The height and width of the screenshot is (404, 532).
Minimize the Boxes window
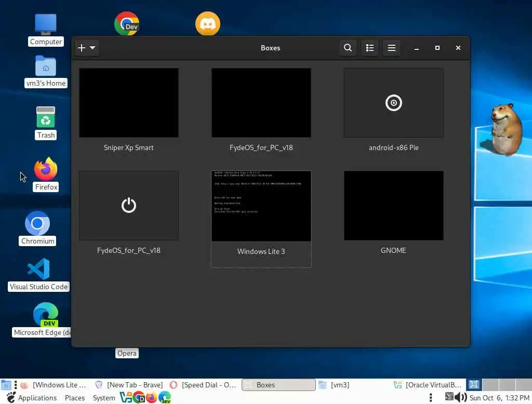[x=416, y=48]
